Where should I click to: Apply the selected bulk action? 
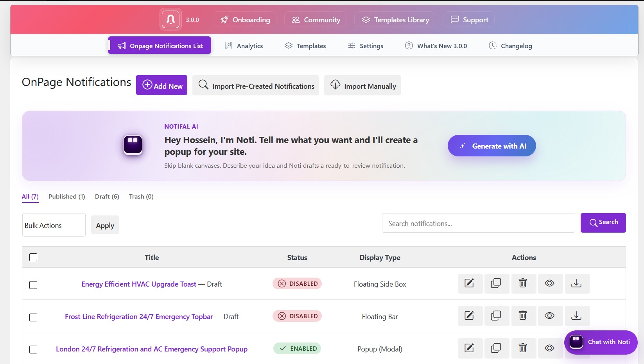(x=105, y=225)
